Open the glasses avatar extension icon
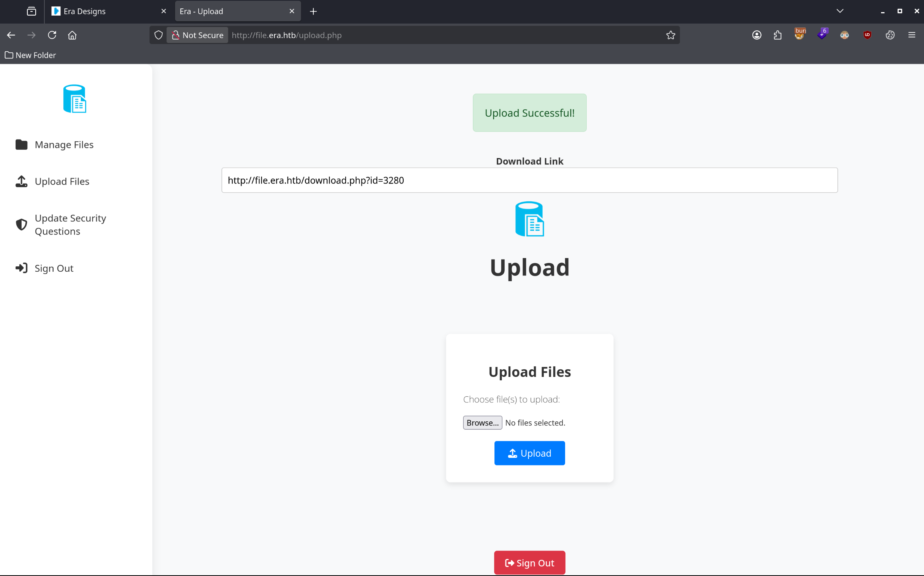 coord(844,35)
